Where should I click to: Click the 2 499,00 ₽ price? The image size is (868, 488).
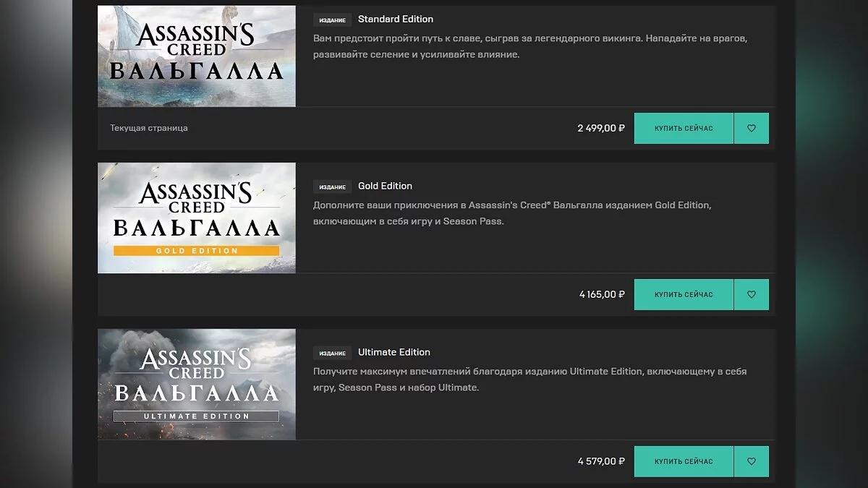coord(601,129)
